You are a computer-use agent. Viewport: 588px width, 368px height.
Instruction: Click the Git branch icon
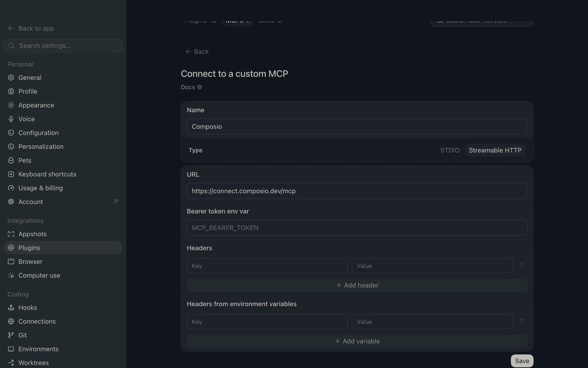click(11, 335)
